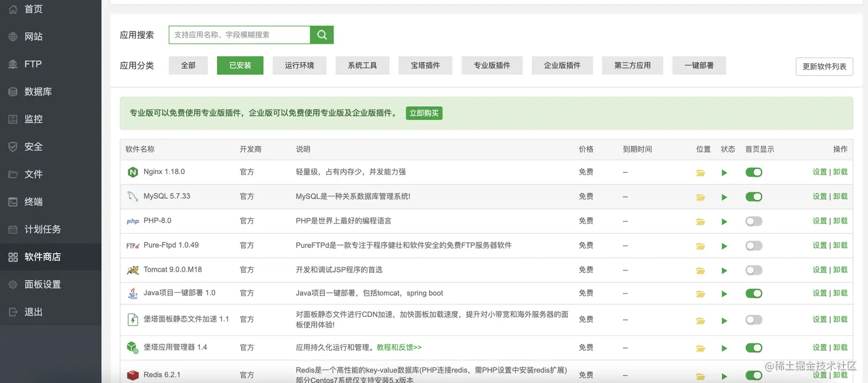Open folder location for Nginx 1.18.0

tap(700, 172)
